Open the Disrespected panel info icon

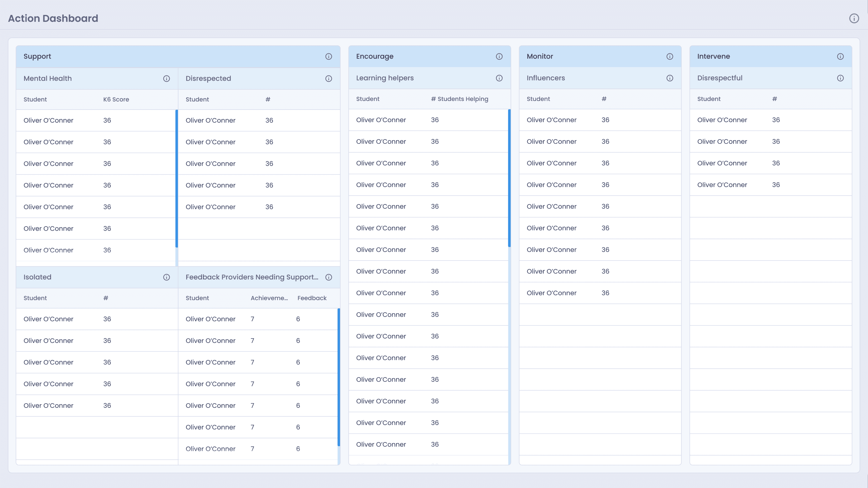click(328, 78)
